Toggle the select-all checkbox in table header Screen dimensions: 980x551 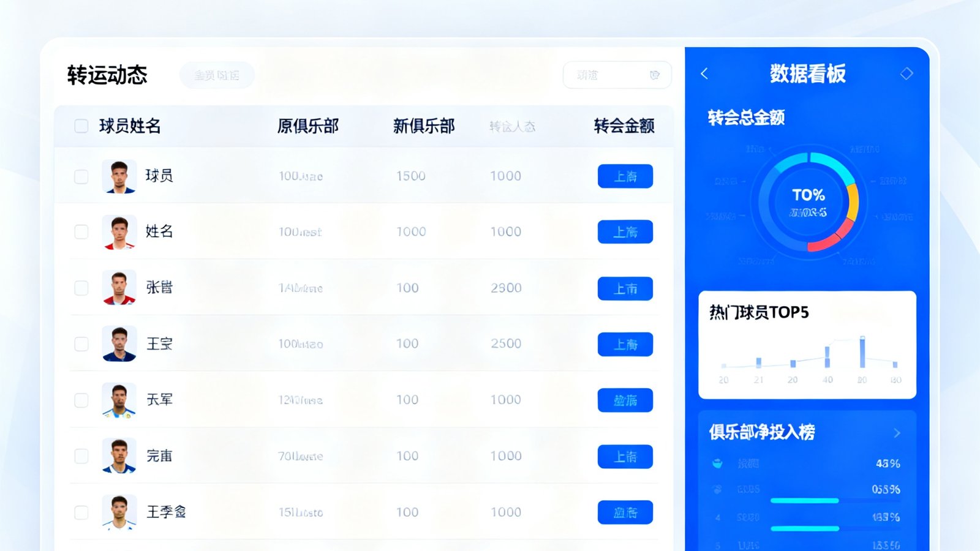click(x=81, y=126)
